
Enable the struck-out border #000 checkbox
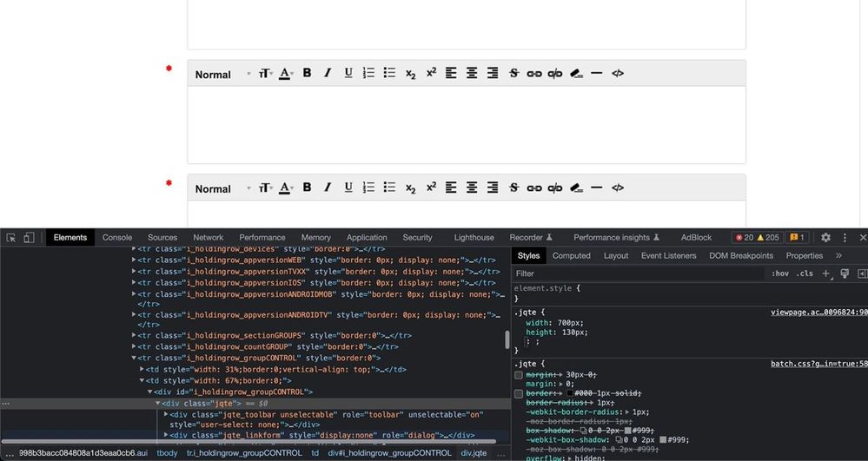tap(518, 393)
